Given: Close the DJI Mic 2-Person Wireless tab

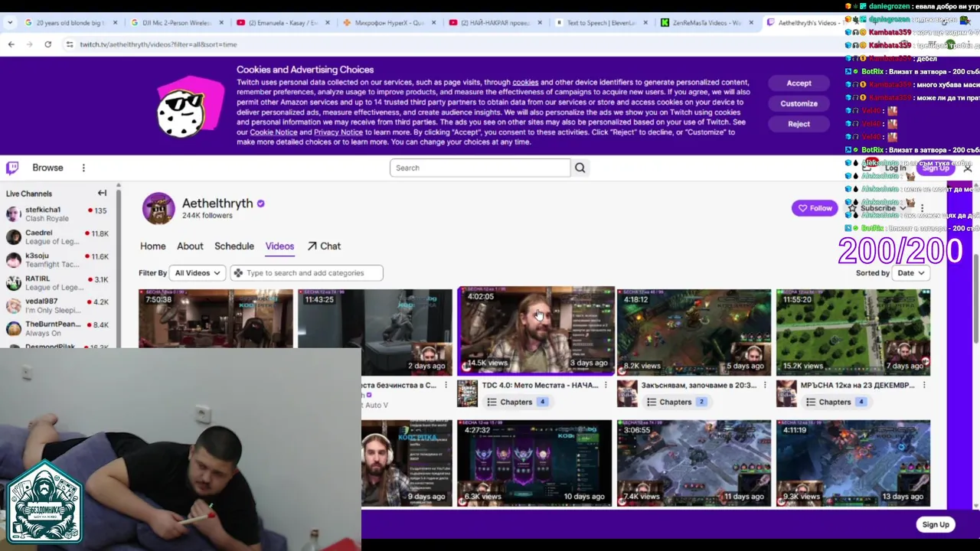Looking at the screenshot, I should point(222,23).
